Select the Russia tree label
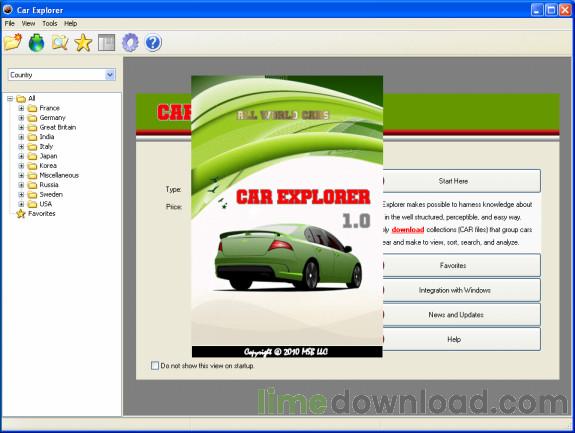 coord(49,185)
